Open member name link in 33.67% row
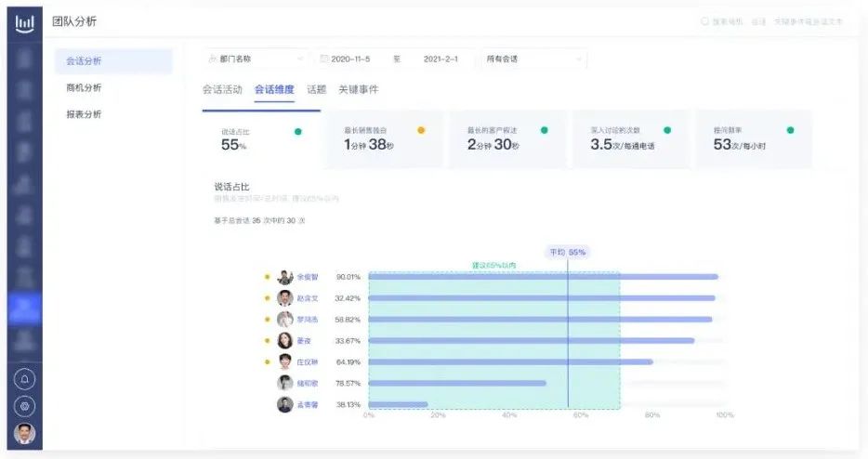This screenshot has height=459, width=868. tap(304, 340)
